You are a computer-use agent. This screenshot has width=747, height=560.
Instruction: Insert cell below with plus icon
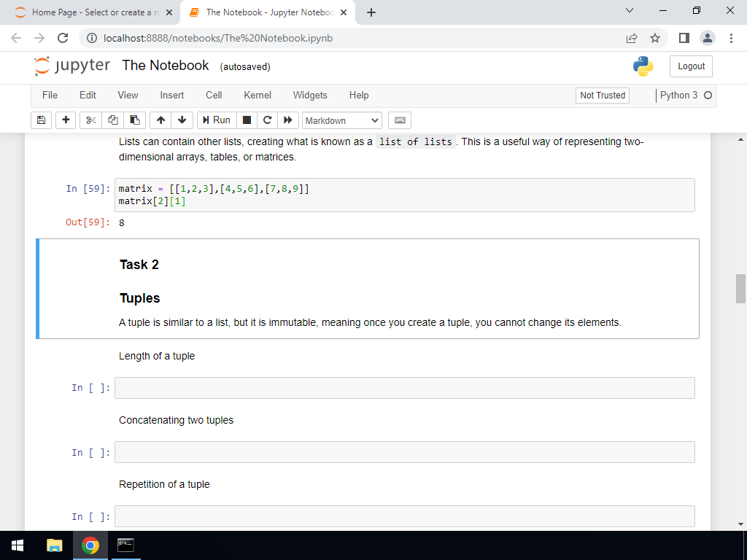coord(66,120)
